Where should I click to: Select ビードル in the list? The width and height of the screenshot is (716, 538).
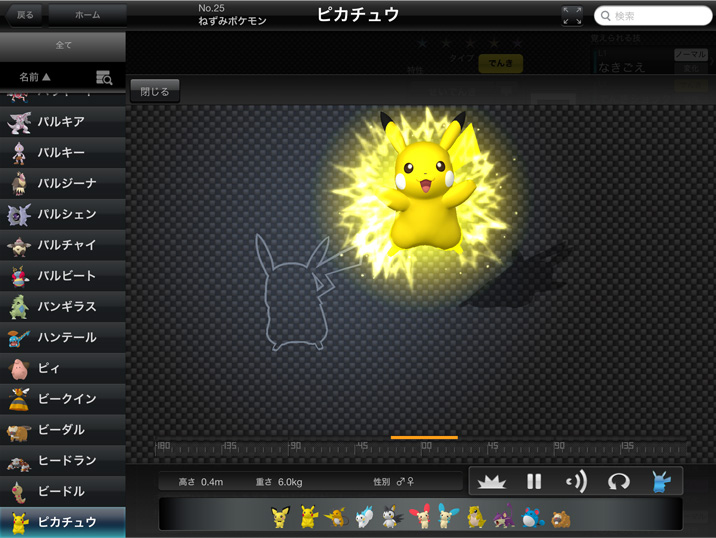(63, 491)
